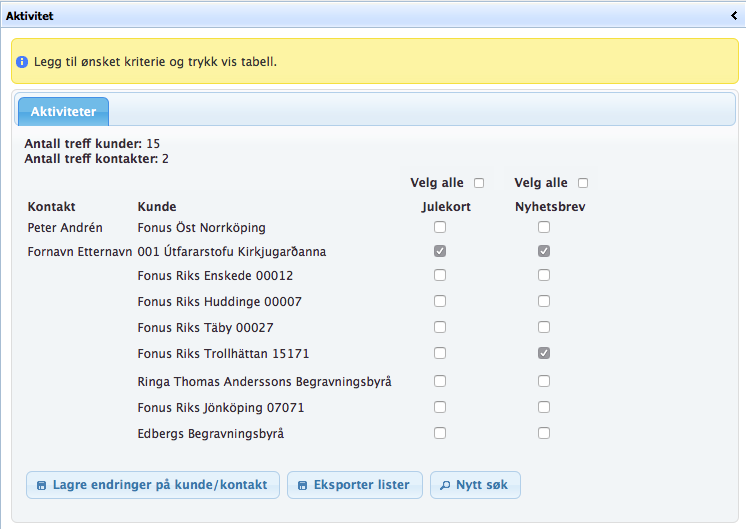The image size is (746, 529).
Task: Collapse the Aktivitet panel with arrow icon
Action: coord(734,16)
